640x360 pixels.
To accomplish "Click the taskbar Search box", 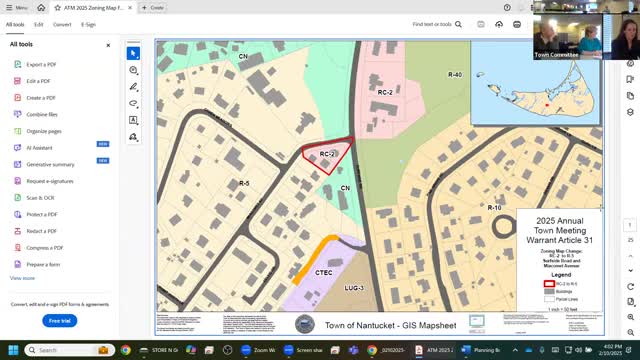I will point(69,350).
